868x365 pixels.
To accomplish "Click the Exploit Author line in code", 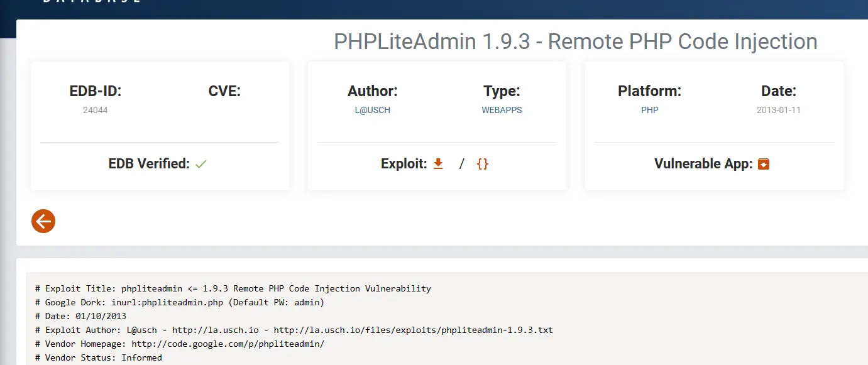I will [x=294, y=330].
